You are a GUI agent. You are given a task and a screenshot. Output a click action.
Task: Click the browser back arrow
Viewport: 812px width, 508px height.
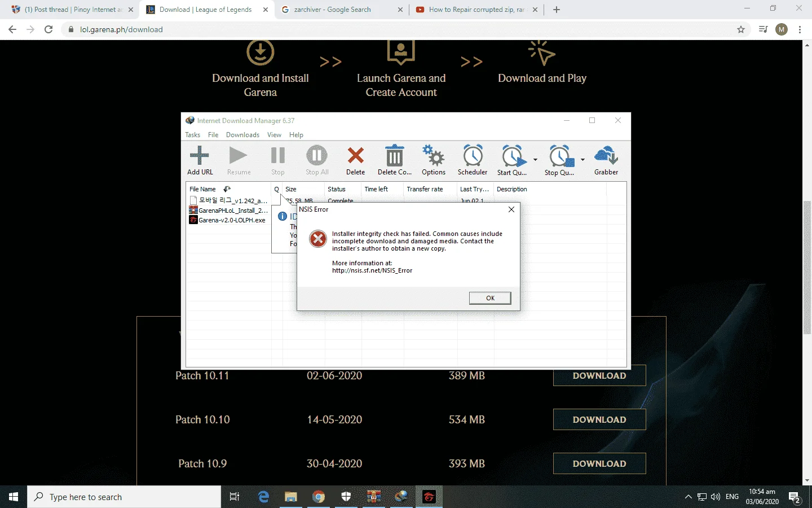coord(12,29)
